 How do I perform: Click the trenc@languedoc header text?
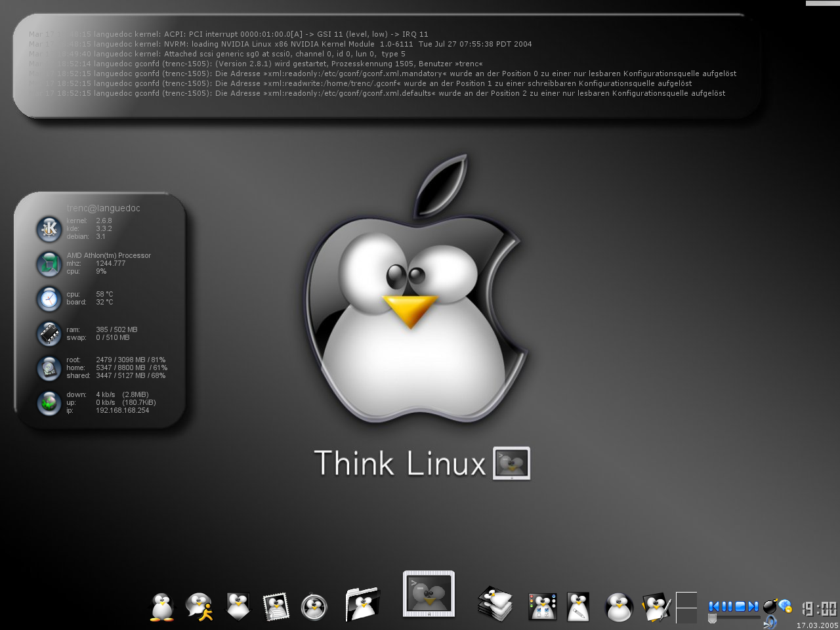coord(103,208)
